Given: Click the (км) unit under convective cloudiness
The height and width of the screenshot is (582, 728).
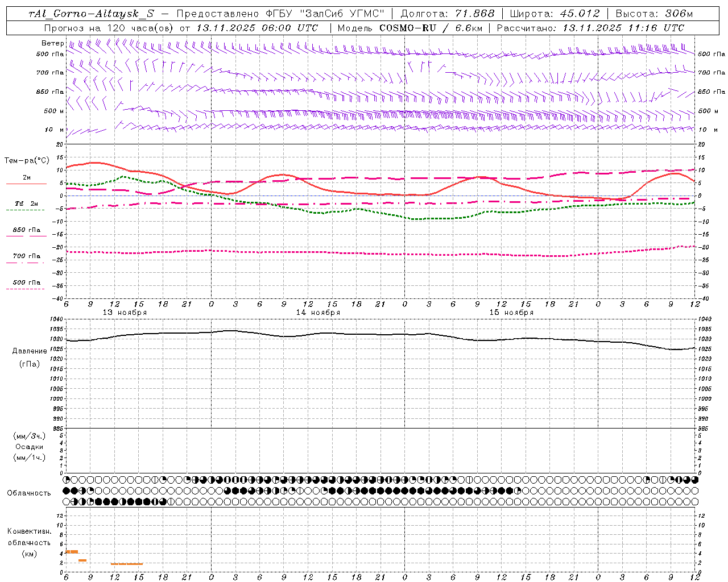Looking at the screenshot, I should 30,554.
